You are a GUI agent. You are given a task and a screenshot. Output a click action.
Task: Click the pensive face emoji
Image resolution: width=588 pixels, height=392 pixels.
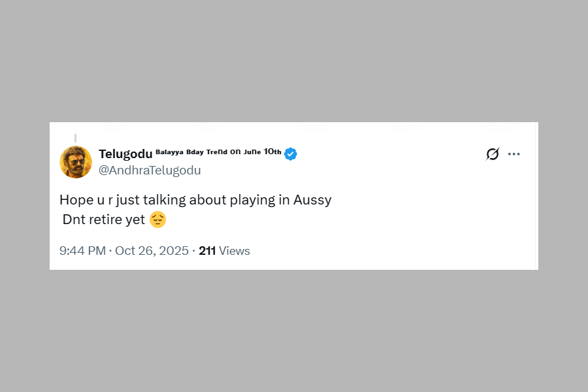(157, 220)
